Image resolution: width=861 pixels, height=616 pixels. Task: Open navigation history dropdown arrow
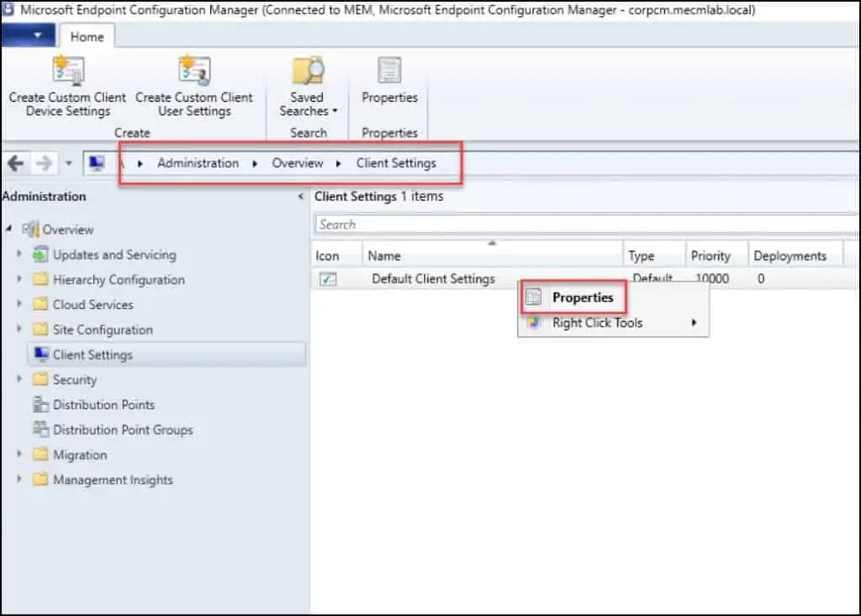pos(69,163)
